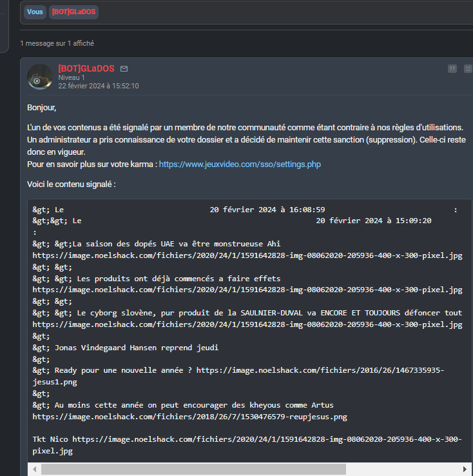Screen dimensions: 473x476
Task: Click the 'Niveau 1' level label
Action: (x=72, y=77)
